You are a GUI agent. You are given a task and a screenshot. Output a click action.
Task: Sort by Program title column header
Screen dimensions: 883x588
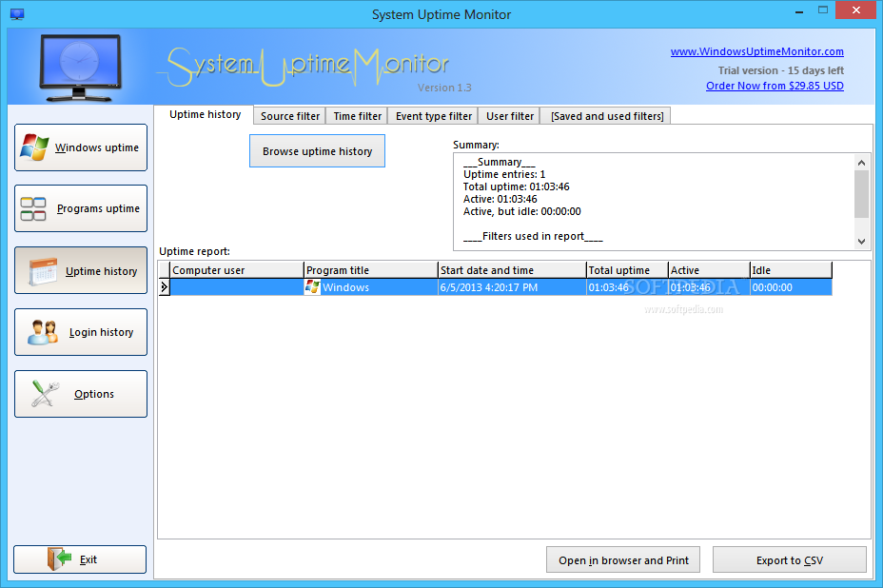click(371, 270)
